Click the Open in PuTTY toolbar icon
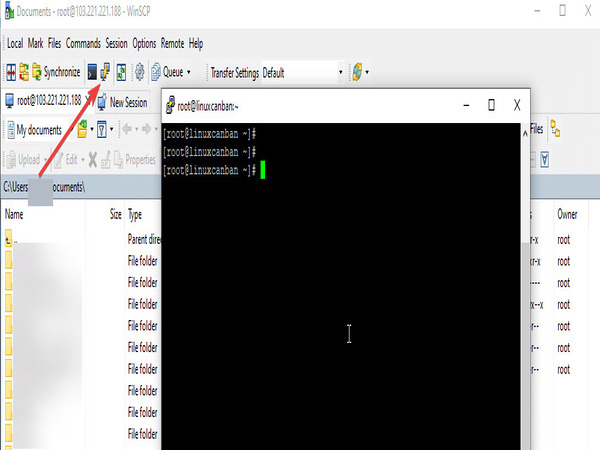 pyautogui.click(x=106, y=72)
